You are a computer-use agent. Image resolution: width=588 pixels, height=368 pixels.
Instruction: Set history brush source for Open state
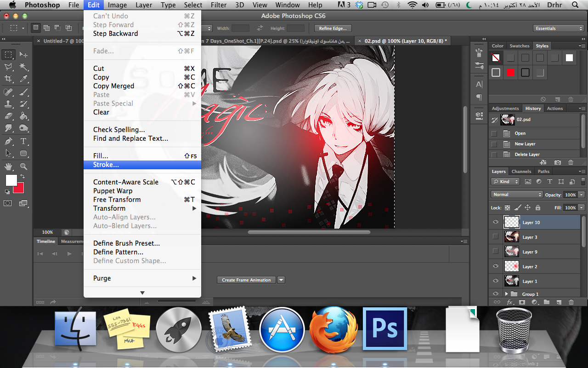(x=494, y=133)
